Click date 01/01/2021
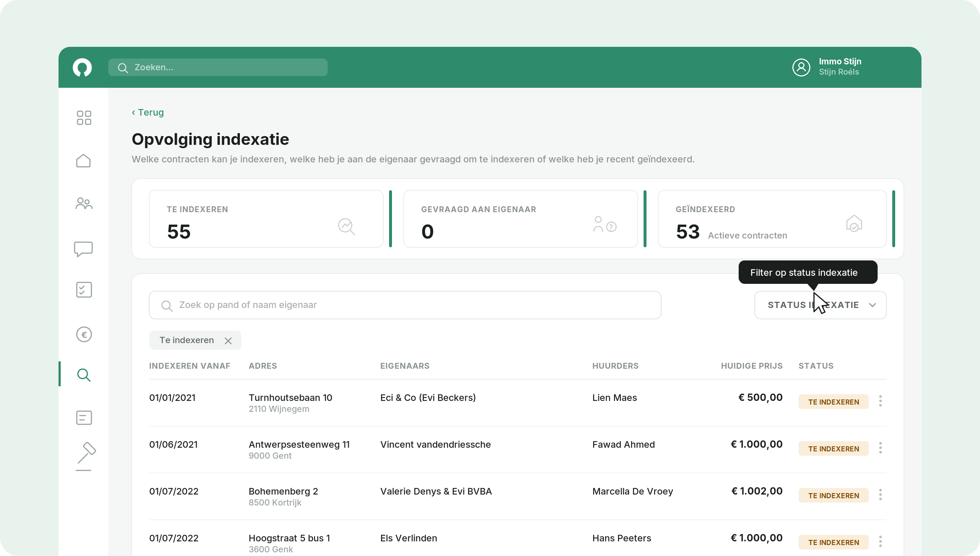 [172, 398]
